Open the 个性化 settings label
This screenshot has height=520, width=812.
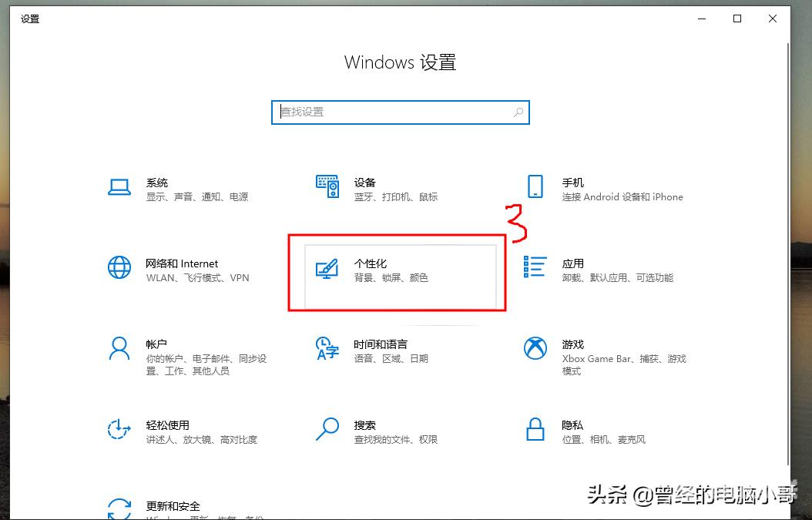[x=371, y=263]
